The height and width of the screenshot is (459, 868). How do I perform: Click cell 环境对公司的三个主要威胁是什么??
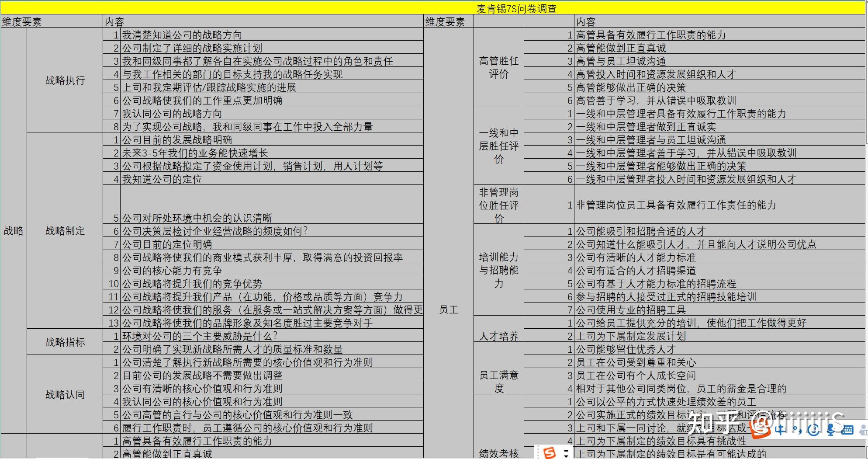(272, 336)
